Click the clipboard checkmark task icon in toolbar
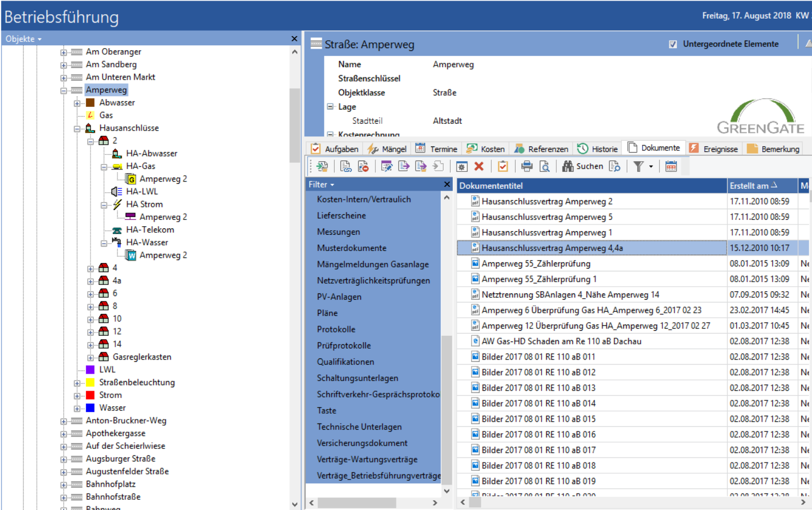The width and height of the screenshot is (812, 510). (x=503, y=166)
